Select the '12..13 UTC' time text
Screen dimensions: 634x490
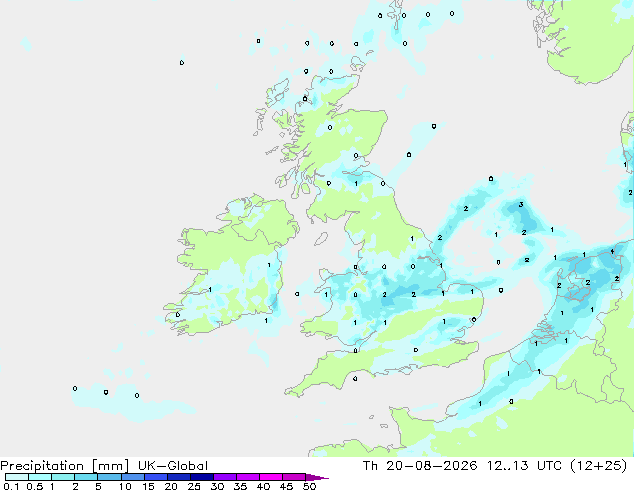(524, 466)
